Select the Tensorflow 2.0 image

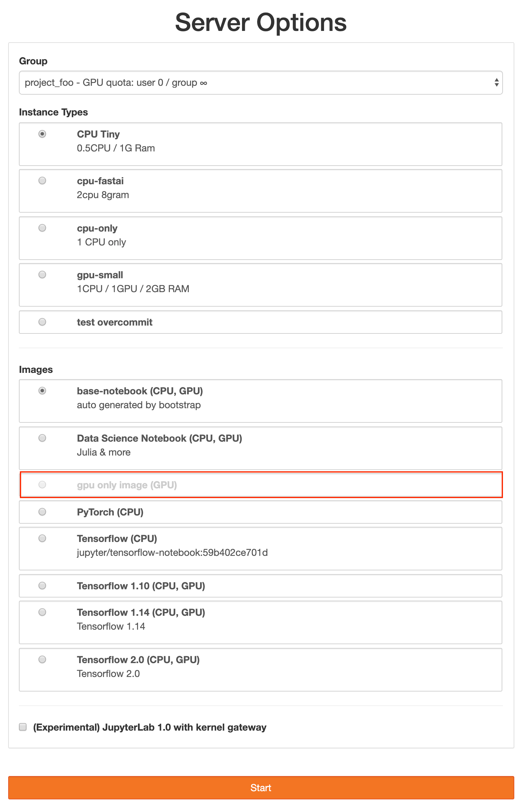(42, 659)
